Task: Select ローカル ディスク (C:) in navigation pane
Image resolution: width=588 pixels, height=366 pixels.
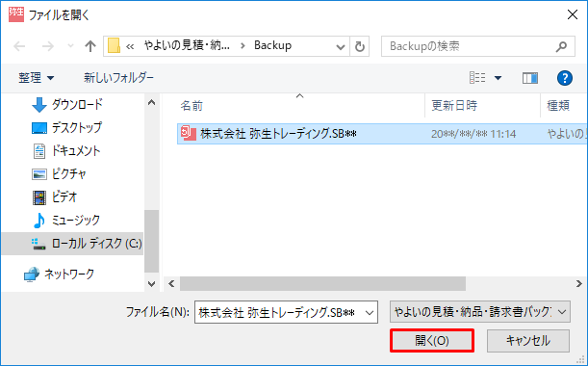Action: (x=72, y=244)
